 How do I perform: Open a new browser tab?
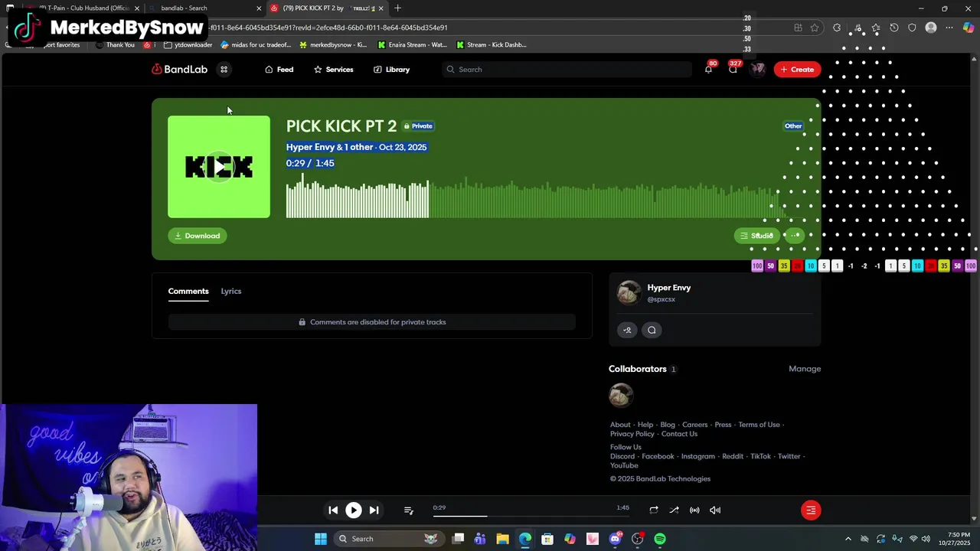point(397,8)
